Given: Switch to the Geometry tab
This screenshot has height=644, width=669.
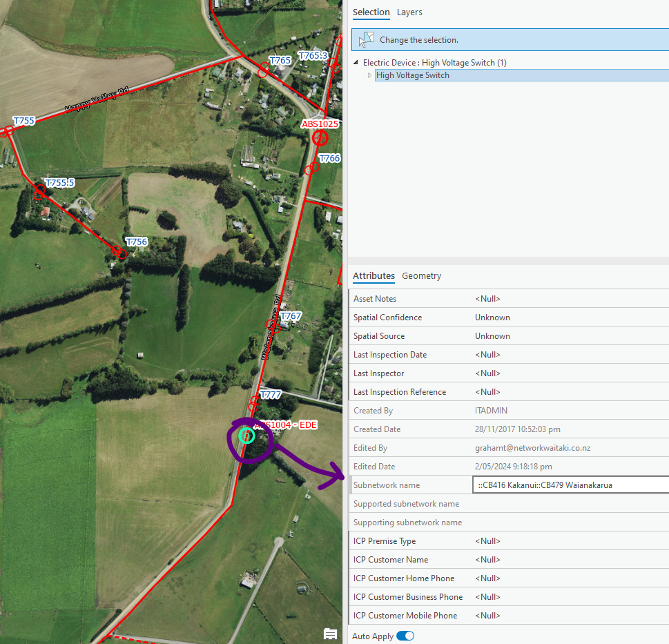Looking at the screenshot, I should click(x=421, y=275).
